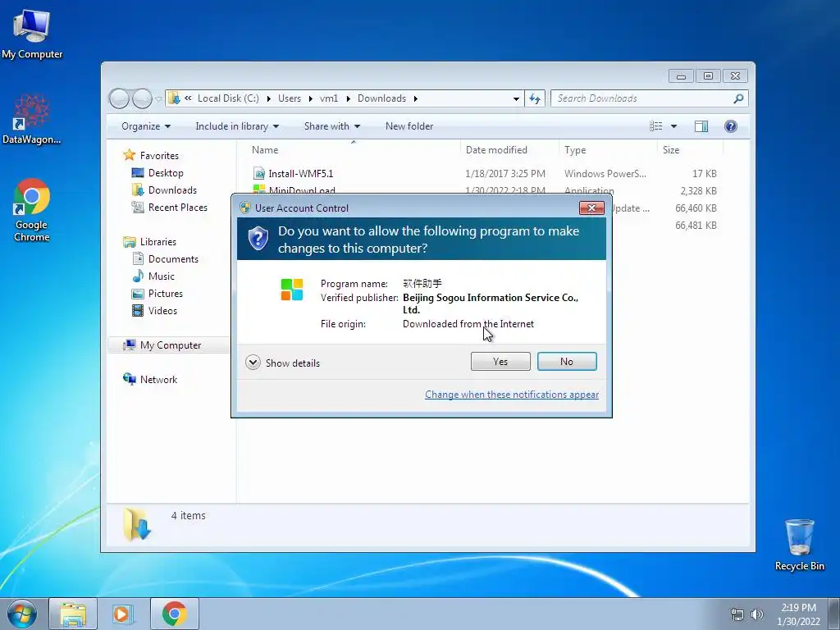Open Windows Explorer from the taskbar
Screen dimensions: 840x630
point(73,614)
